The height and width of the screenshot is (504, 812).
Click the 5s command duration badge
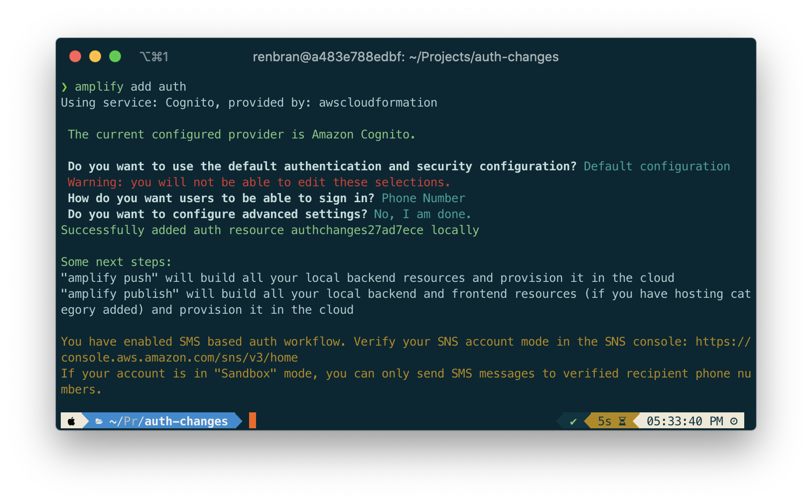tap(605, 421)
